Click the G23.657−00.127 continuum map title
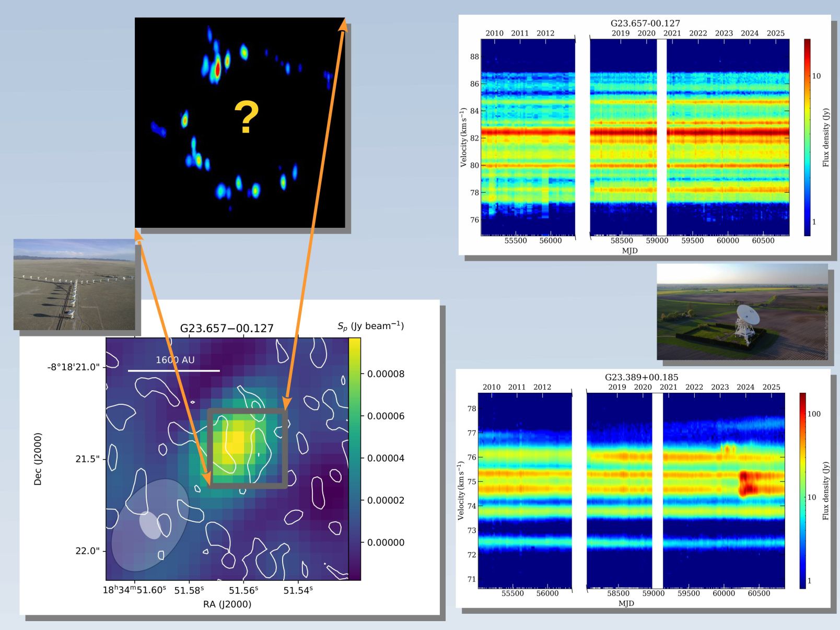Screen dimensions: 840x630 coord(227,328)
